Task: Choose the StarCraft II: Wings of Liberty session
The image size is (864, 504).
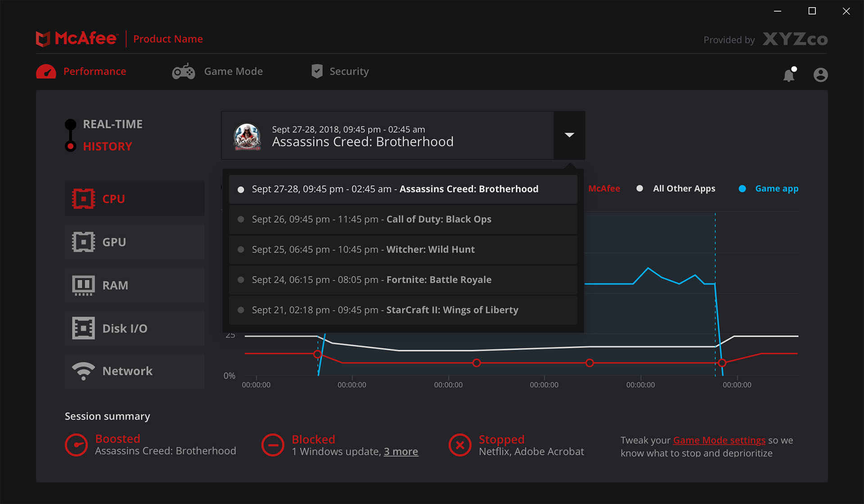Action: click(x=403, y=310)
